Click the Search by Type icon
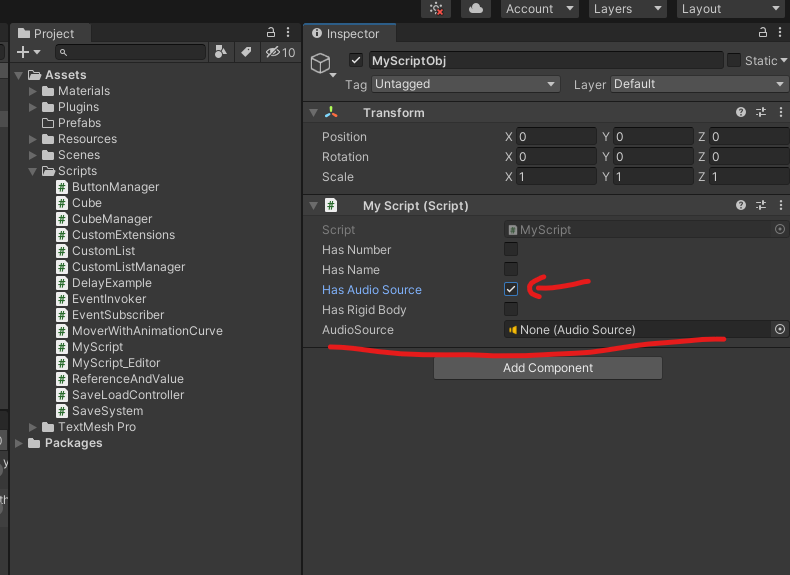 point(221,52)
